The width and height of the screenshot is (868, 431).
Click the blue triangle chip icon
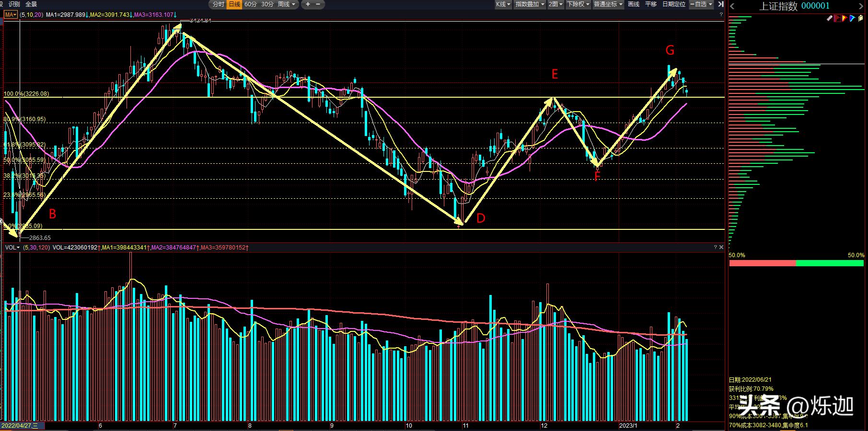(852, 18)
